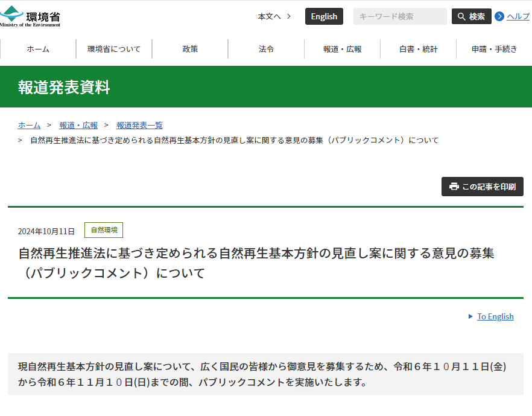Open the 報道・広報 navigation menu item
Image resolution: width=532 pixels, height=416 pixels.
(341, 49)
